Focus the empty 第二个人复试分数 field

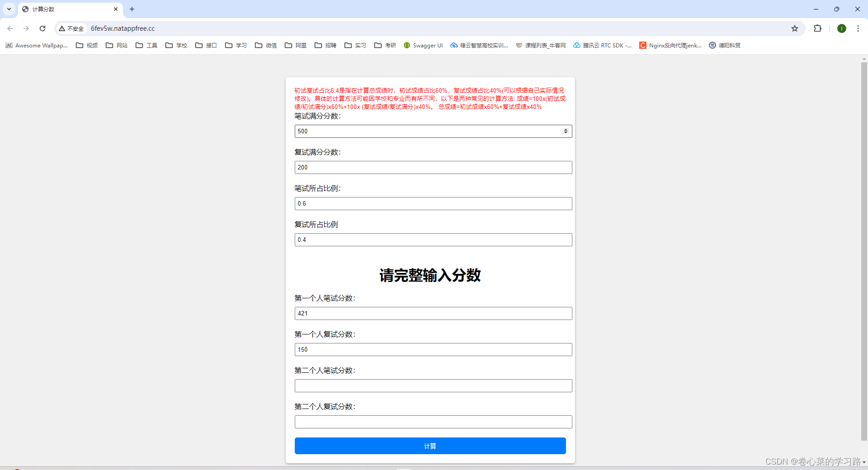(x=433, y=422)
